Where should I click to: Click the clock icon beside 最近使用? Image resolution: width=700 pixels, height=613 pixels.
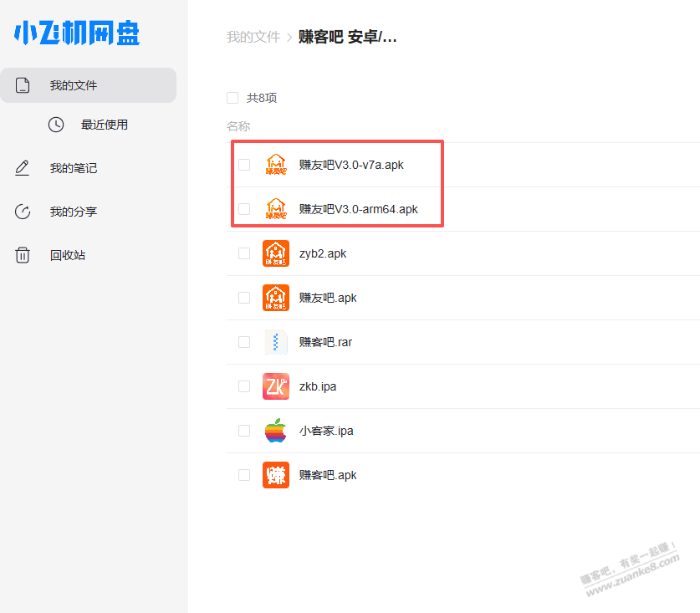(x=56, y=125)
